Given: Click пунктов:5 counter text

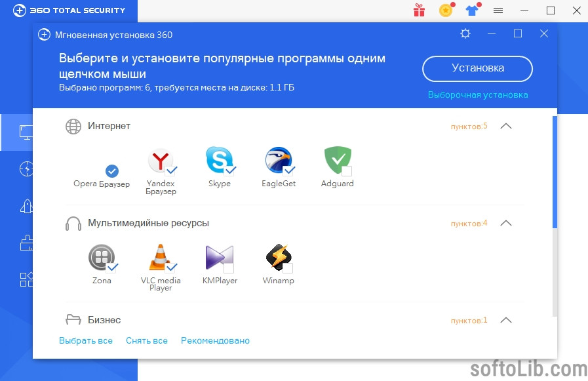Looking at the screenshot, I should [469, 127].
